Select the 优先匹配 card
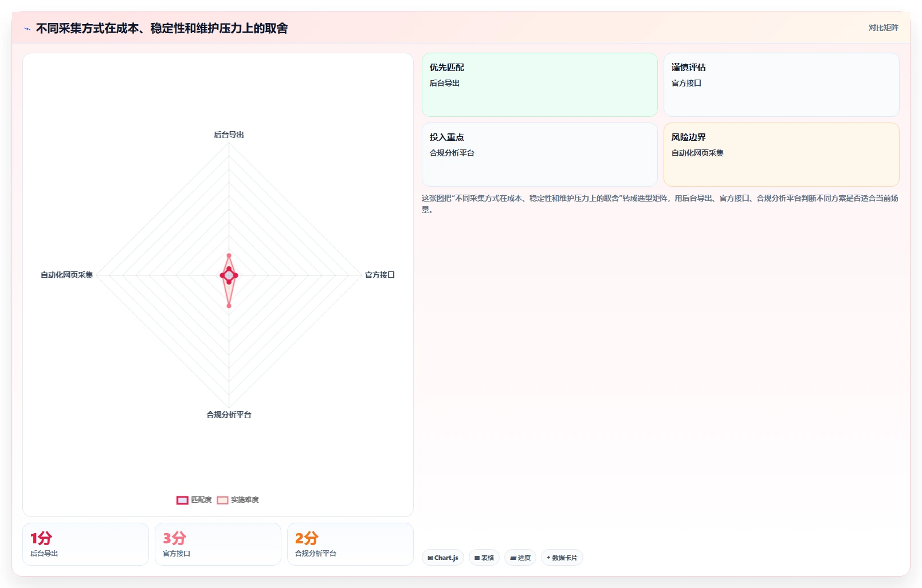The height and width of the screenshot is (588, 922). coord(539,85)
